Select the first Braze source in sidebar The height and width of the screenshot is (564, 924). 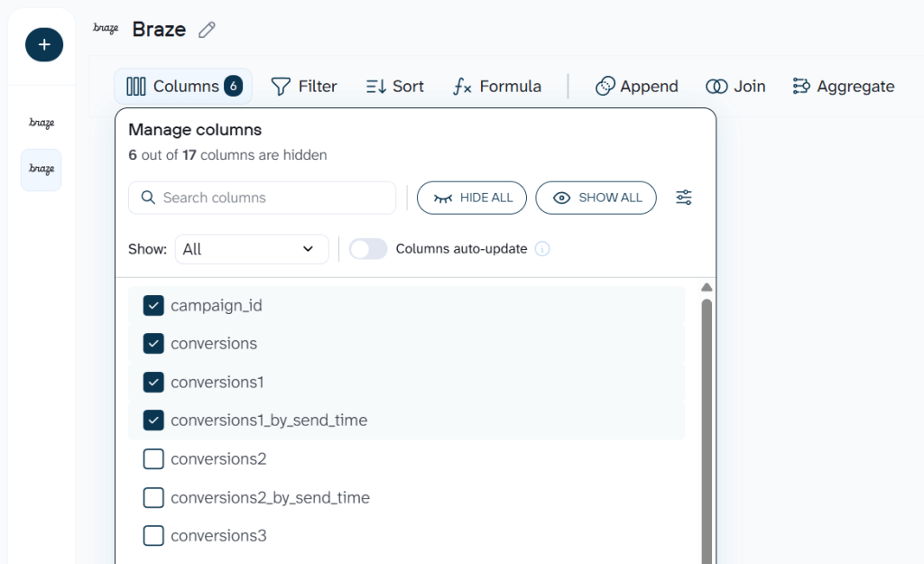click(41, 123)
